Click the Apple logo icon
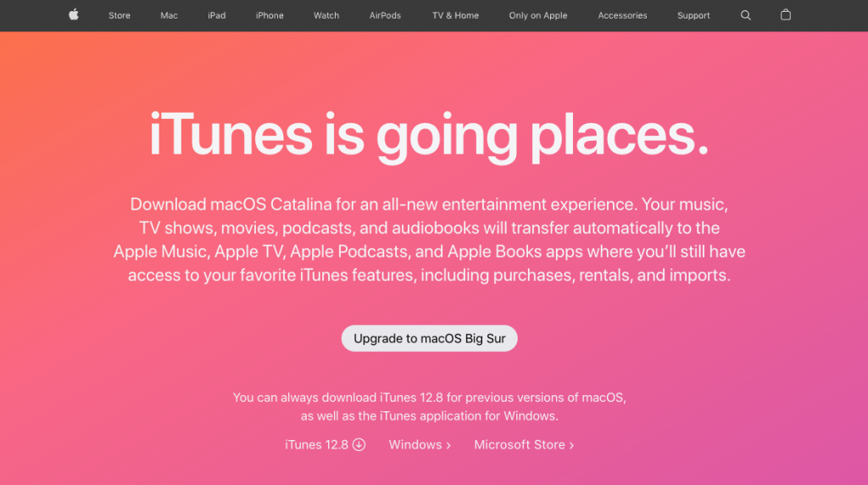The width and height of the screenshot is (868, 485). click(x=74, y=15)
